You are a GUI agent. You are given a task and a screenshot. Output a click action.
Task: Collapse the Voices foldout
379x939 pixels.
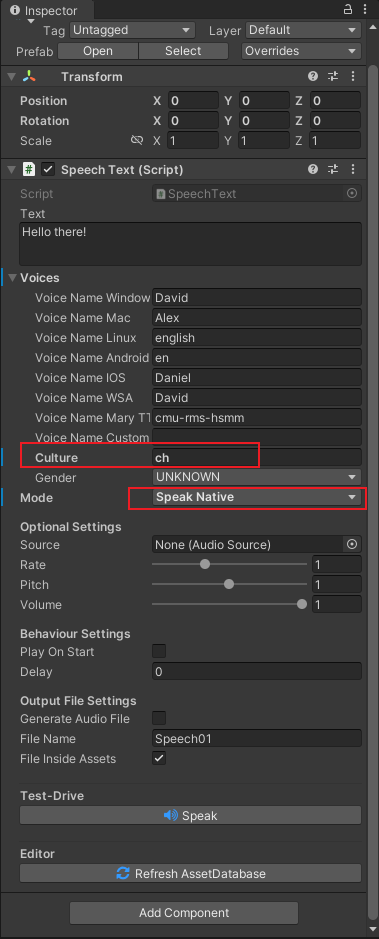point(13,278)
